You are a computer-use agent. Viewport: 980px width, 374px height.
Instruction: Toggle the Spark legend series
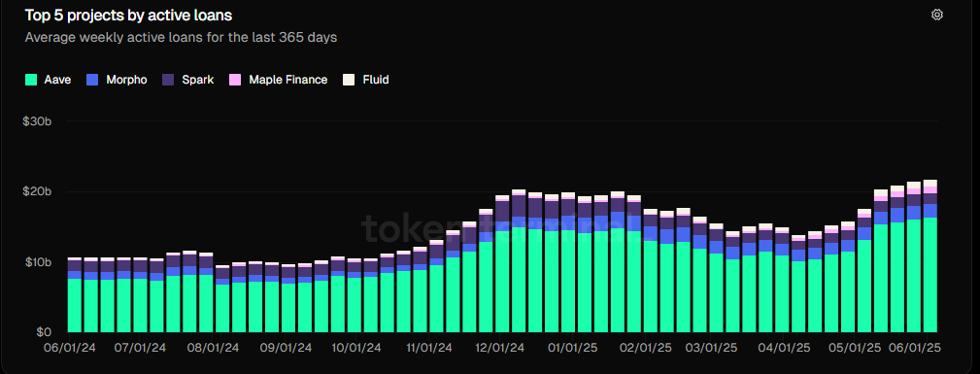(188, 80)
